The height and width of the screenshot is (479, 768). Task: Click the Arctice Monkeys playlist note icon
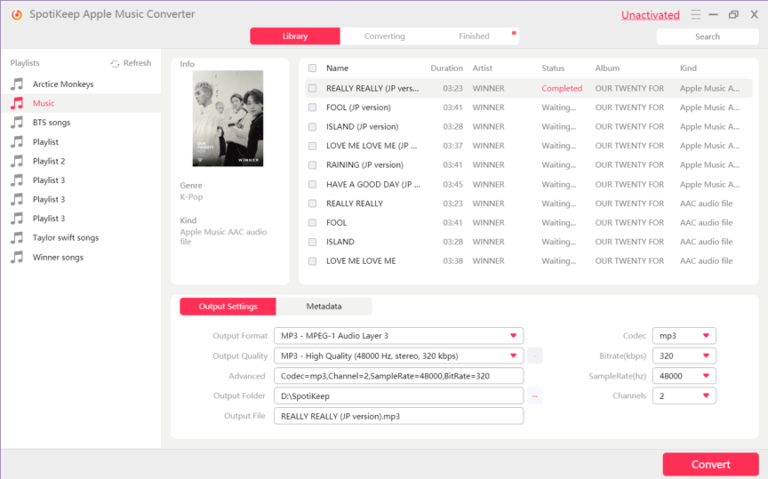point(17,84)
